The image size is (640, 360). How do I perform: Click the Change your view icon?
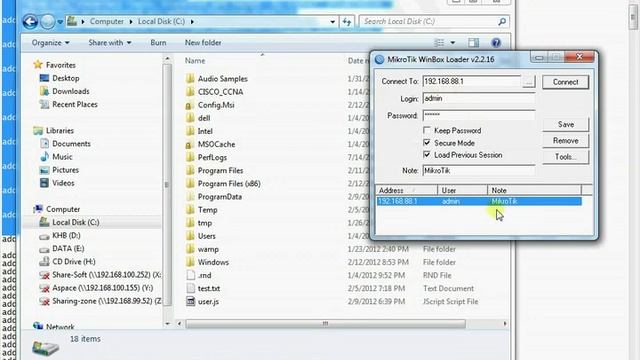440,42
